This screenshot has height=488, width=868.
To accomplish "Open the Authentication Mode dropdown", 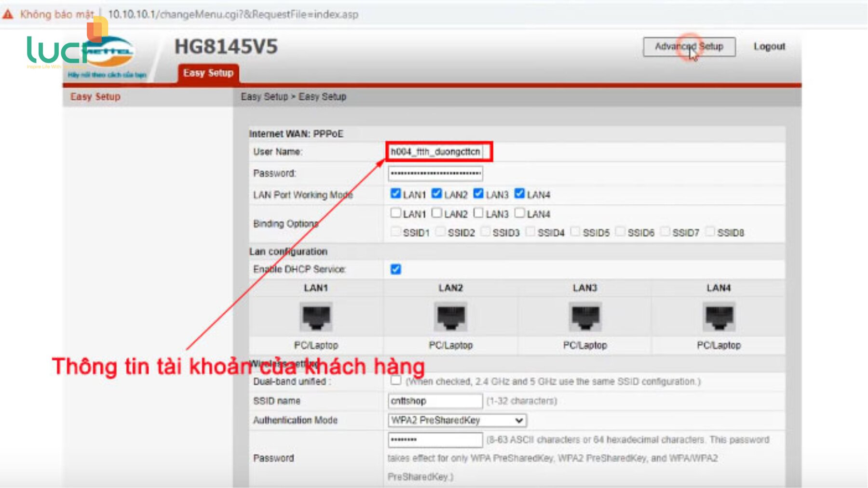I will tap(457, 420).
